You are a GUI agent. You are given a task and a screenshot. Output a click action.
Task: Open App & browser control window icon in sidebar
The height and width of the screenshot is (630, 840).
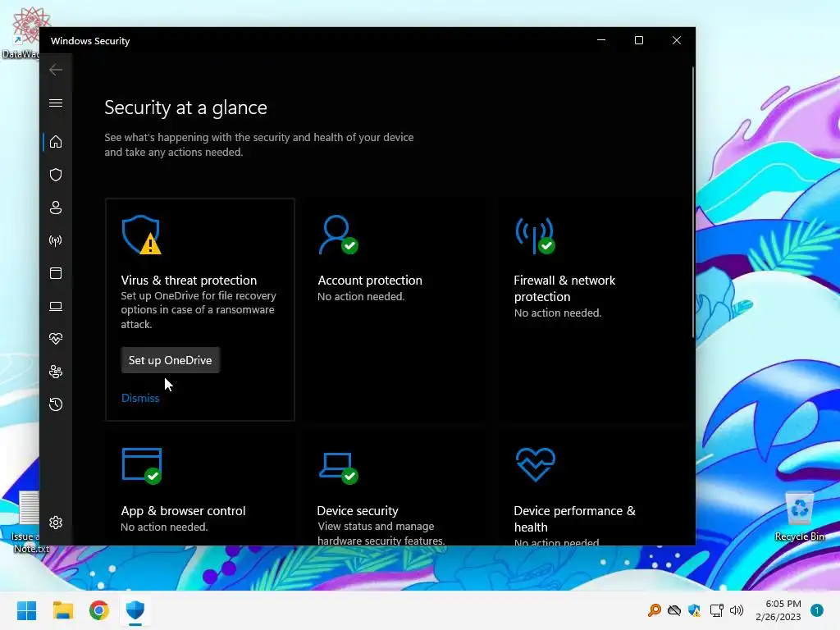tap(56, 273)
